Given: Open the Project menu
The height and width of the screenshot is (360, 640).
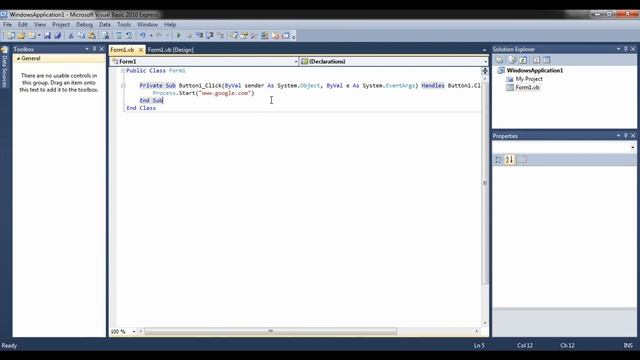Looking at the screenshot, I should [x=61, y=24].
